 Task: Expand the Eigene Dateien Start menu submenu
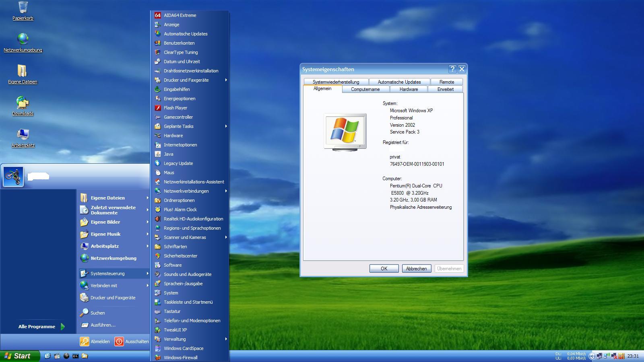pos(148,198)
